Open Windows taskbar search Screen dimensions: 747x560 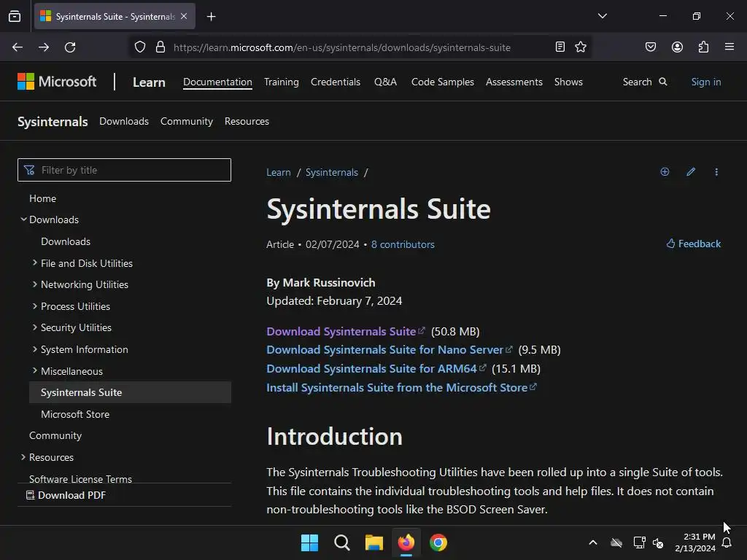[342, 542]
